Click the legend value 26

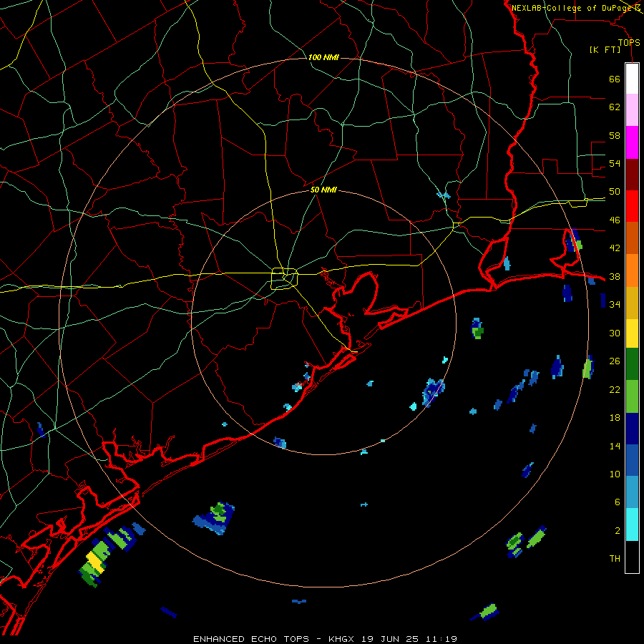(x=615, y=361)
